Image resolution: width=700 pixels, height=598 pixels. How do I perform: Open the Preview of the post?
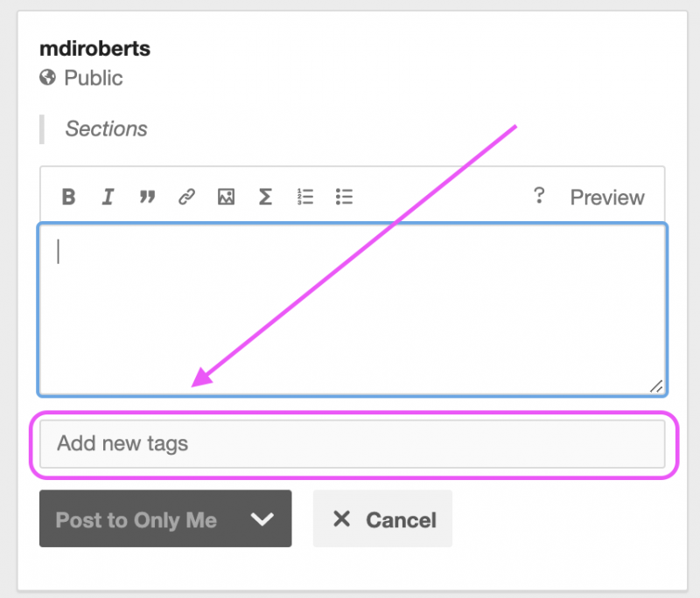[607, 197]
